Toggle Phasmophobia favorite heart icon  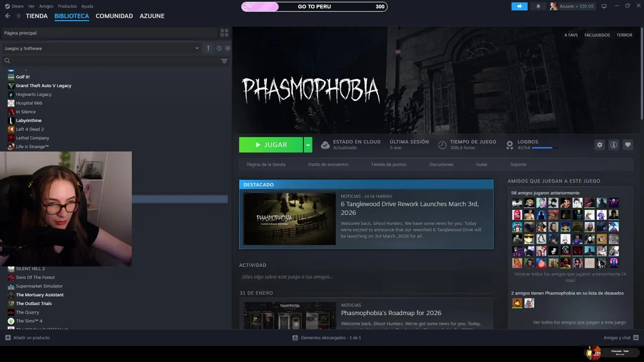(x=628, y=145)
